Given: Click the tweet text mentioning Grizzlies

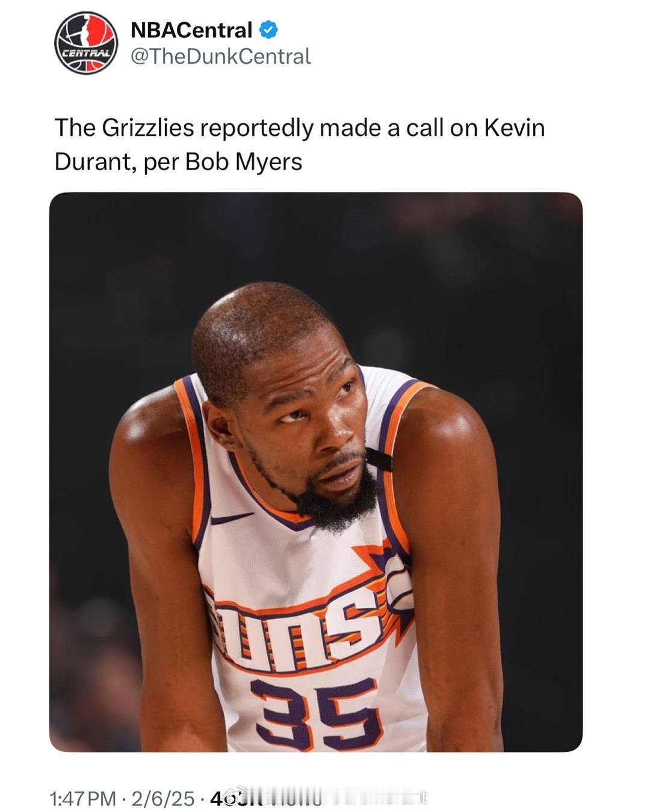Looking at the screenshot, I should point(299,144).
